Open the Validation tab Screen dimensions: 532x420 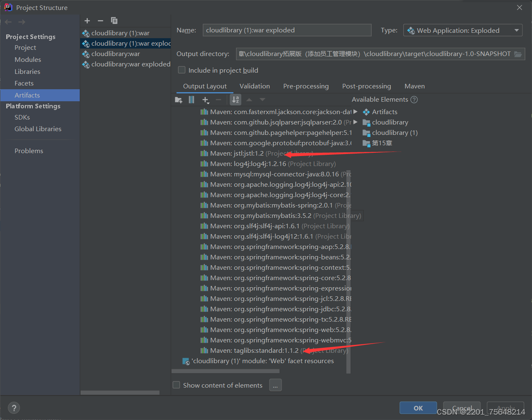[x=255, y=86]
